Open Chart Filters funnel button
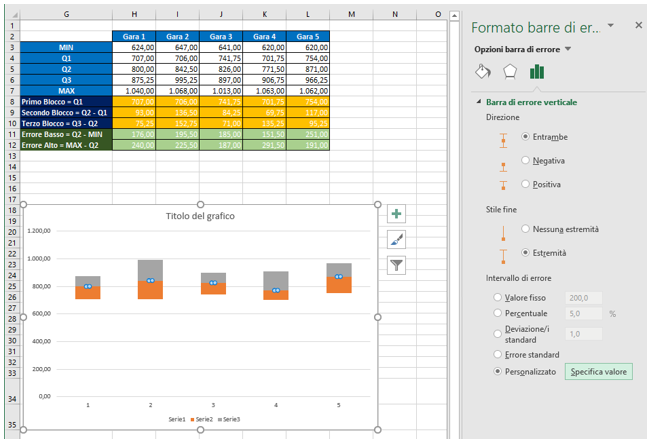This screenshot has width=654, height=444. point(397,264)
